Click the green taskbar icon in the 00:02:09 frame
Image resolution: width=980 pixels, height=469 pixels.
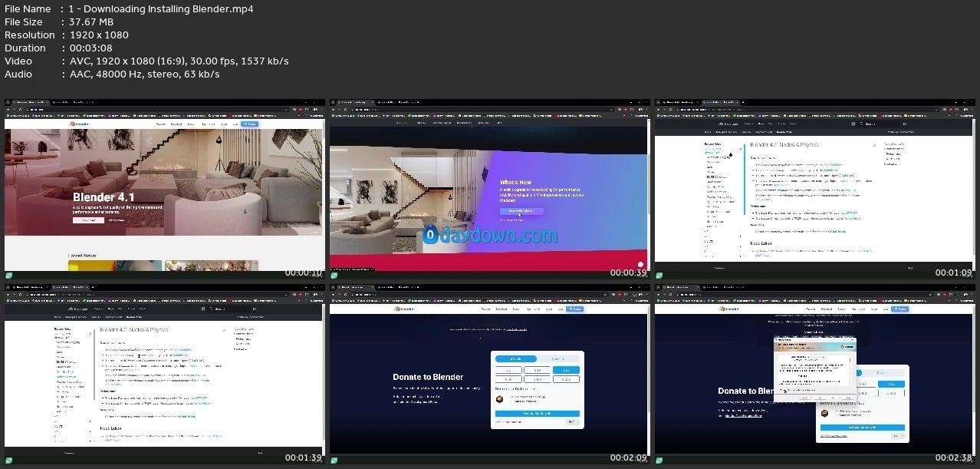click(x=334, y=460)
